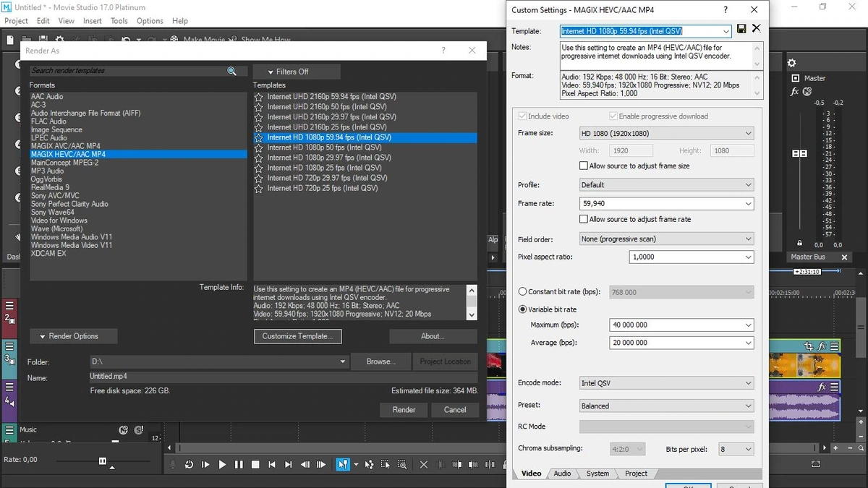Click the Delete X icon in the editing toolbar
The image size is (868, 488).
[x=424, y=465]
